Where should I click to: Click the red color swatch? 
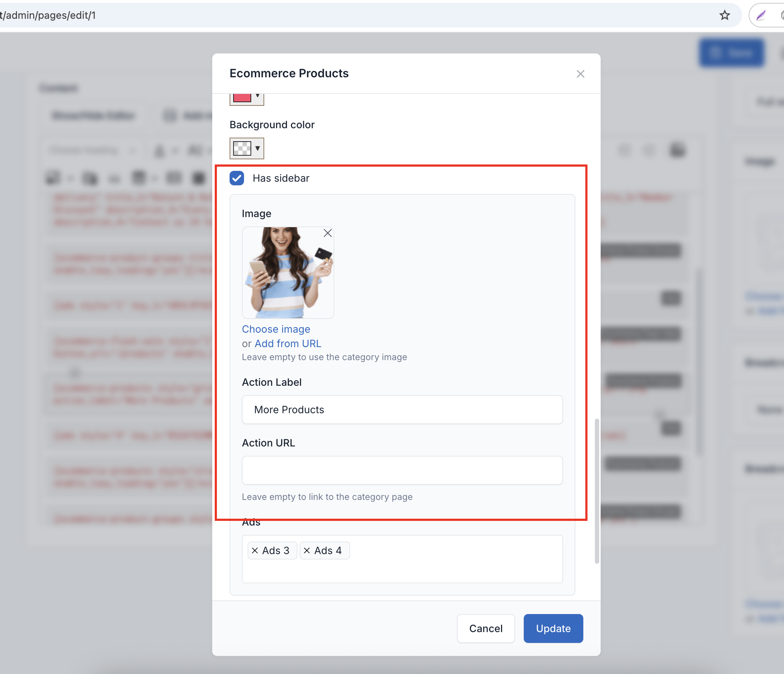coord(242,97)
